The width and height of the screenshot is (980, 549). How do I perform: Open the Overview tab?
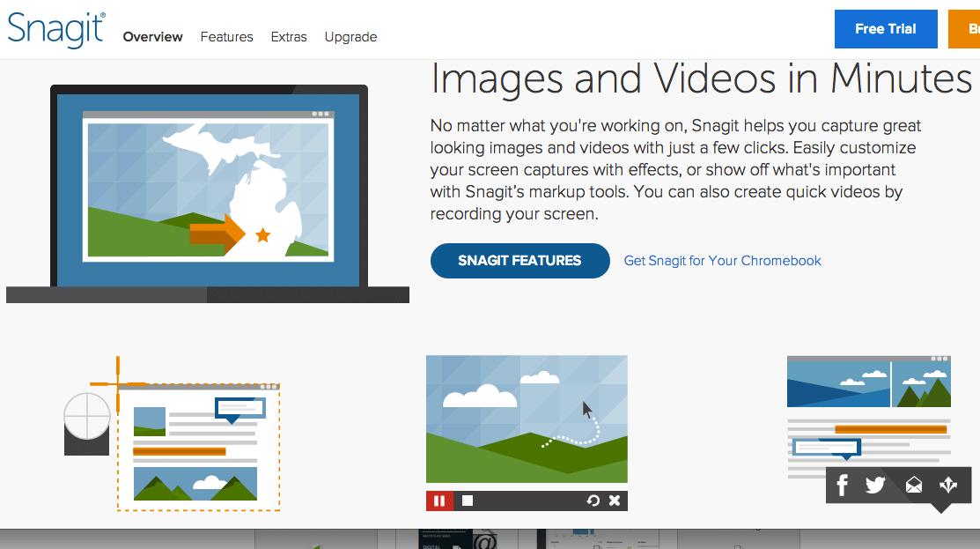[x=152, y=37]
